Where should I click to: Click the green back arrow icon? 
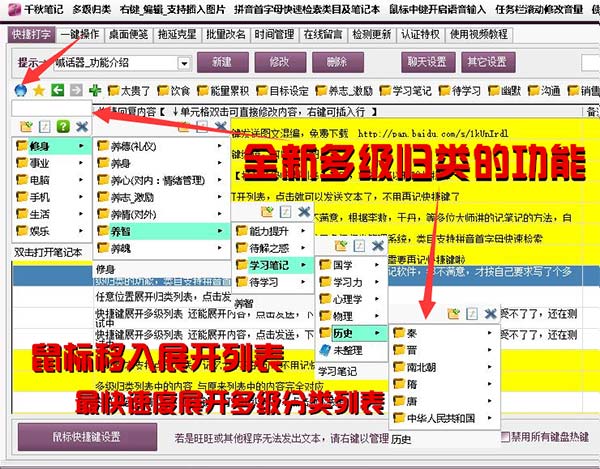[58, 90]
